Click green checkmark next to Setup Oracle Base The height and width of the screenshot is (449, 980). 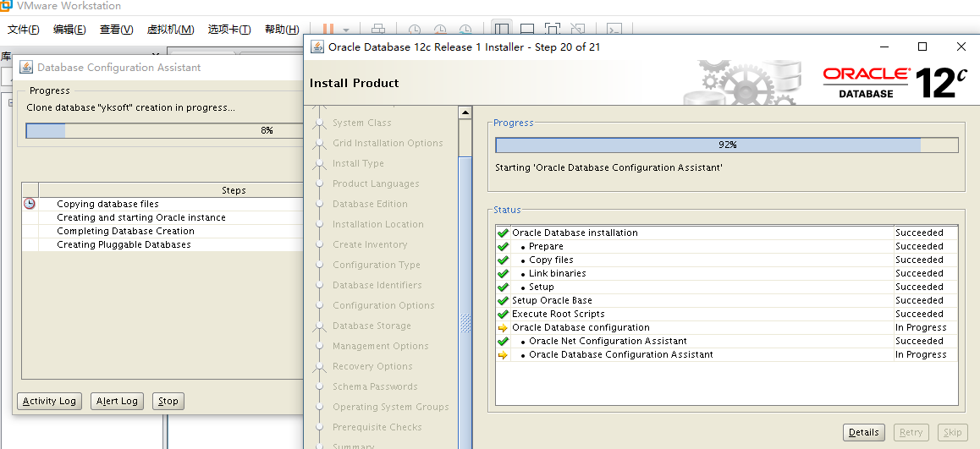(x=503, y=300)
